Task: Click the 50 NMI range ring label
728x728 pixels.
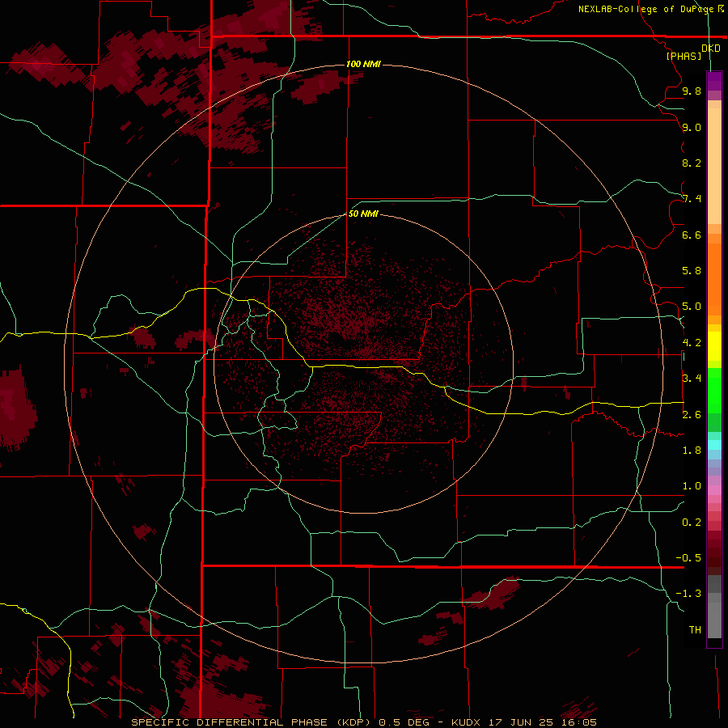Action: tap(363, 214)
